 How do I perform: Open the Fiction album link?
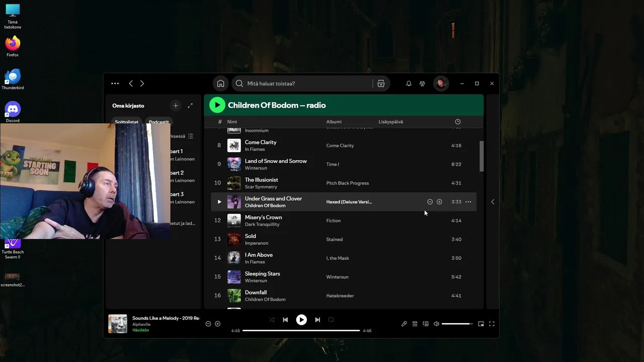click(x=333, y=221)
